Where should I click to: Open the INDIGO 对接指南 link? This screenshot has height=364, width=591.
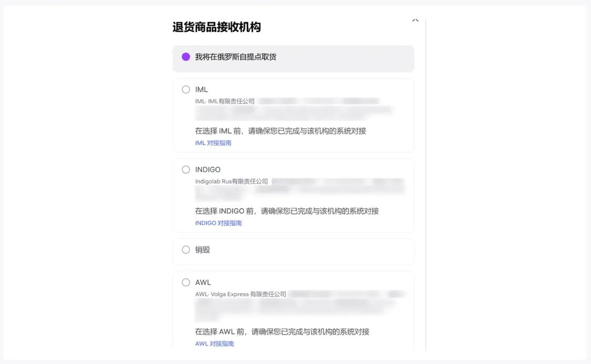tap(218, 223)
